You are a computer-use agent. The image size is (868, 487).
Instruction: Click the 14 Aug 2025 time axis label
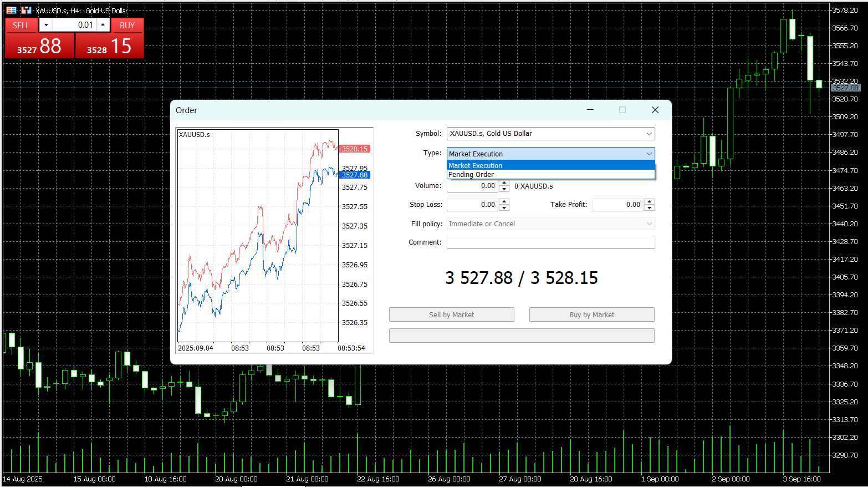pyautogui.click(x=23, y=479)
